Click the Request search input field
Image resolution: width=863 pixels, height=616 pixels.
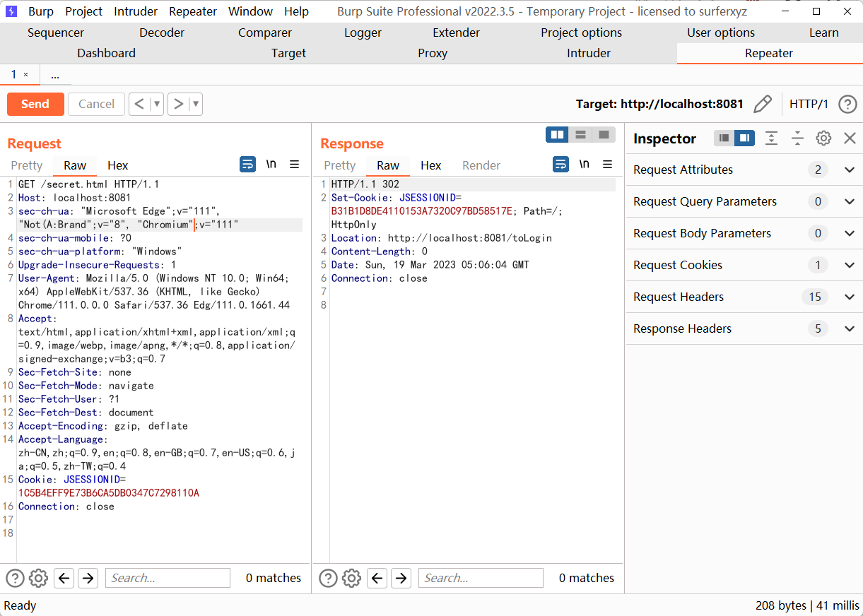(x=168, y=578)
